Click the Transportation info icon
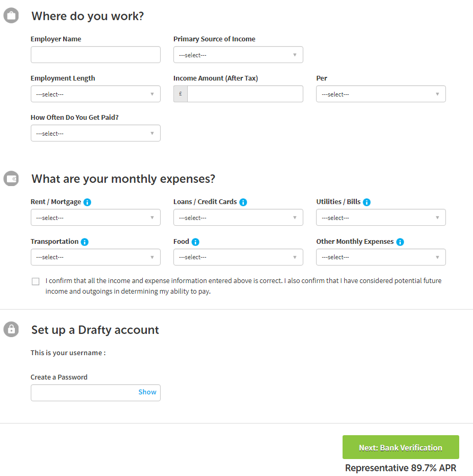473x476 pixels. [x=85, y=242]
